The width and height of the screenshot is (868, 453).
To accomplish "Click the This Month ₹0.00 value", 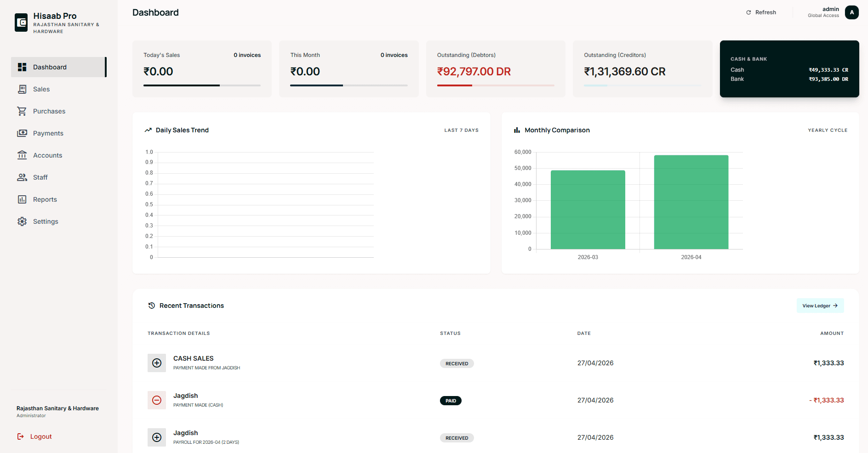I will 305,72.
